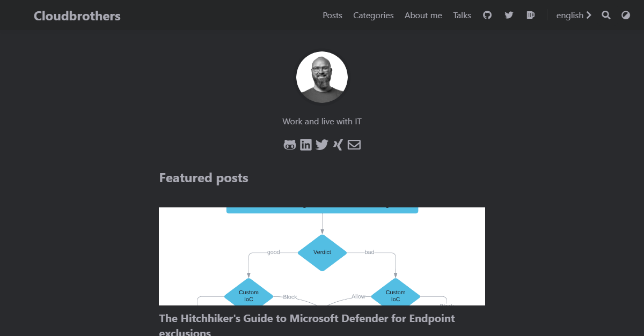The height and width of the screenshot is (336, 644).
Task: Click the author avatar photo
Action: point(322,77)
